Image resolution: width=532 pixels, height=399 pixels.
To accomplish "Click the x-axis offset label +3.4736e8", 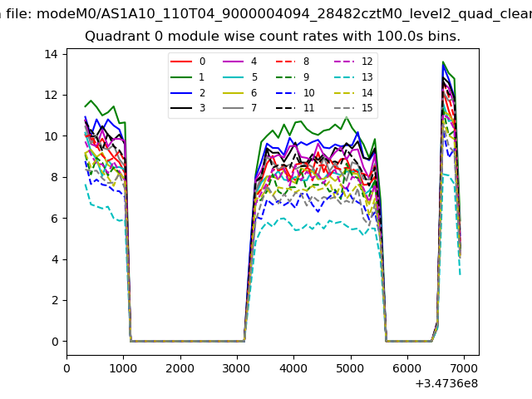I will coord(446,383).
